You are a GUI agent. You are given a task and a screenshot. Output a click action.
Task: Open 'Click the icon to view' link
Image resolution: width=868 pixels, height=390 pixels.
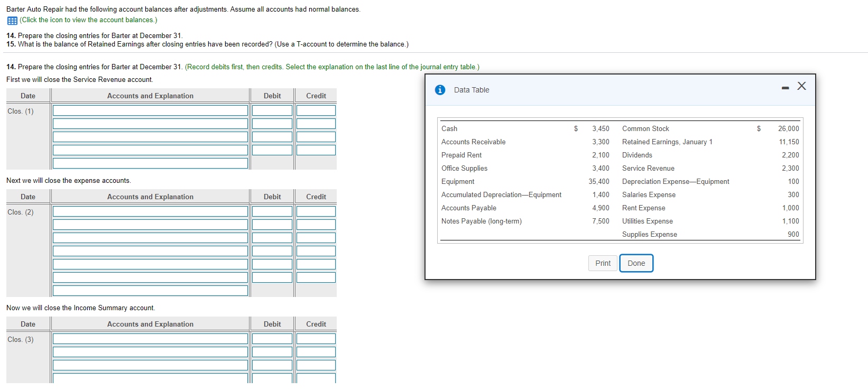pyautogui.click(x=88, y=20)
